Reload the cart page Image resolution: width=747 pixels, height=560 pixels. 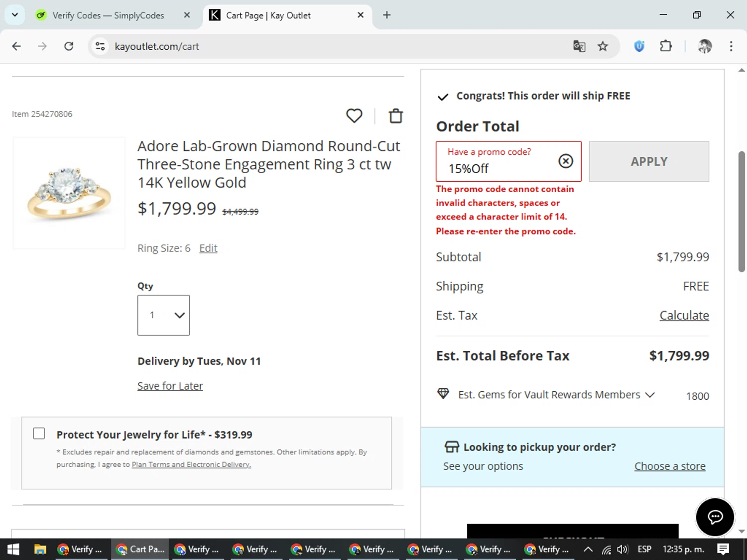(69, 46)
